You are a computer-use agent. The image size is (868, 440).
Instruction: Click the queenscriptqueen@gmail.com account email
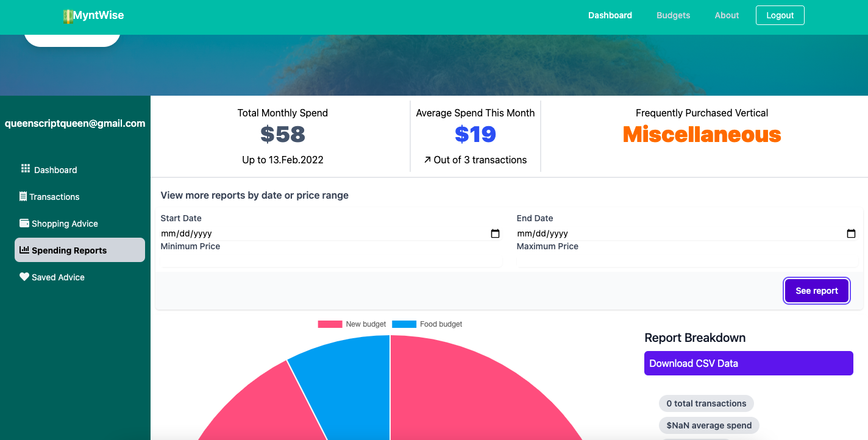(75, 123)
